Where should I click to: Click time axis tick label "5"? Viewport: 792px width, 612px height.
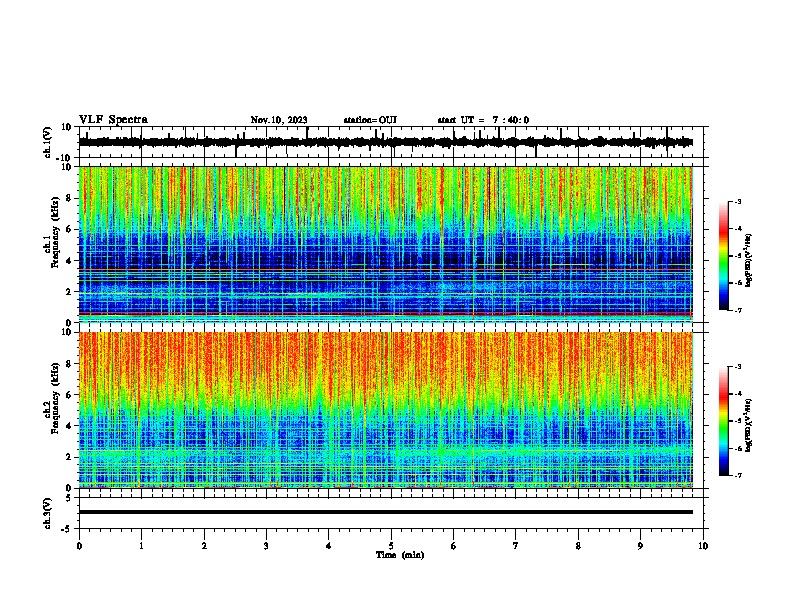point(391,546)
